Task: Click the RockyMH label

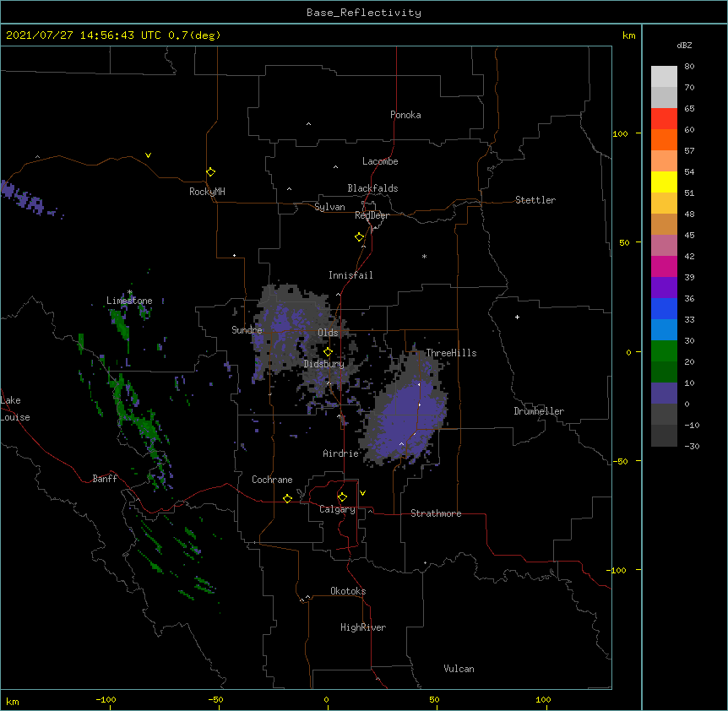Action: [207, 192]
